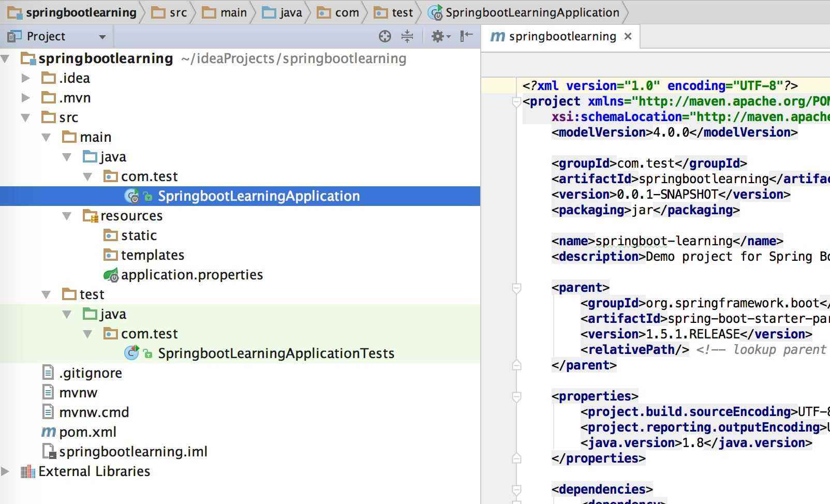Click the packaging jar line

point(646,210)
